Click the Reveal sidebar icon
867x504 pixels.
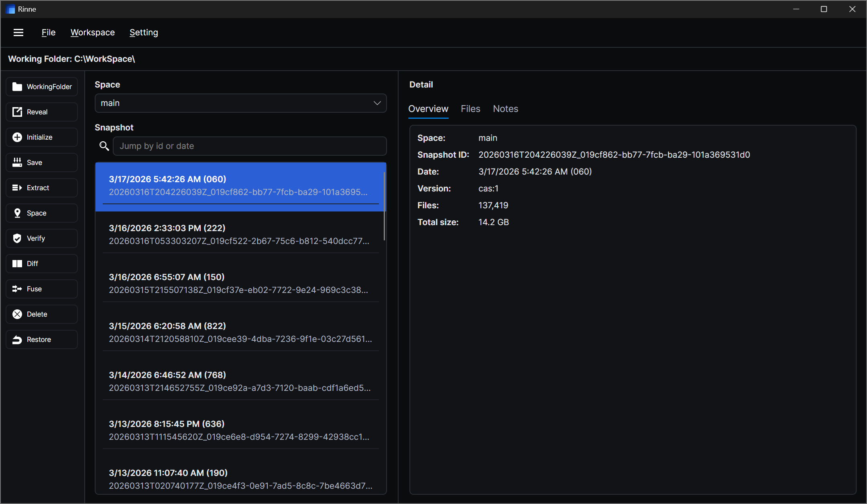(x=17, y=112)
